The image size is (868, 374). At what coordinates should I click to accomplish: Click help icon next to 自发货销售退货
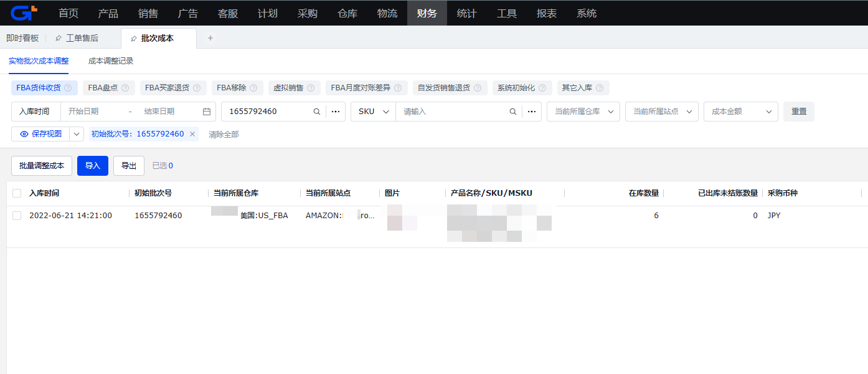(478, 88)
